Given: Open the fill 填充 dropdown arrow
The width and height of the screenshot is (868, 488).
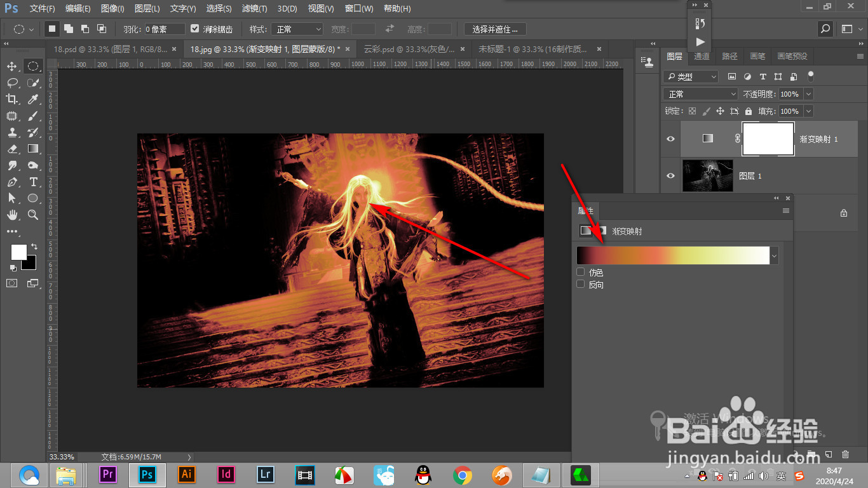Looking at the screenshot, I should coord(808,111).
